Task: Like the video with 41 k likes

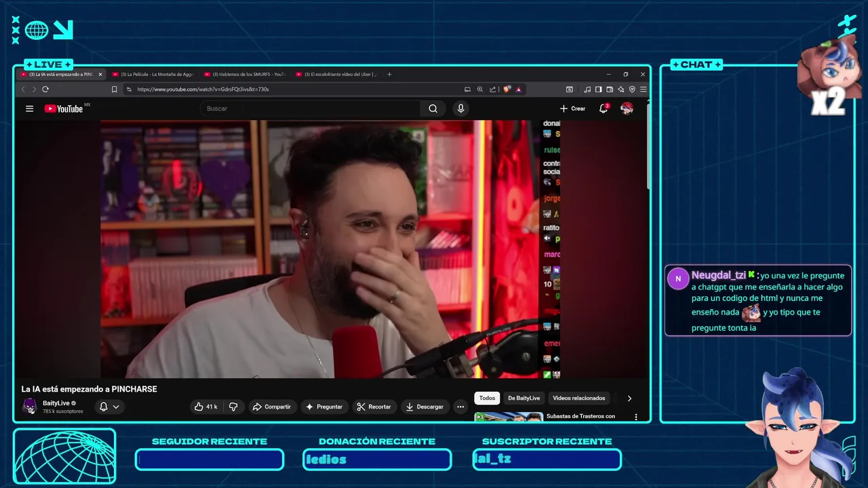Action: 205,407
